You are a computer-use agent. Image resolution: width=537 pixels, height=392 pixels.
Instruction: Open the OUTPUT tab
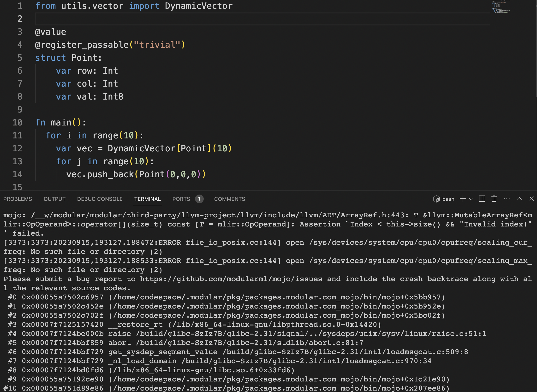(54, 199)
